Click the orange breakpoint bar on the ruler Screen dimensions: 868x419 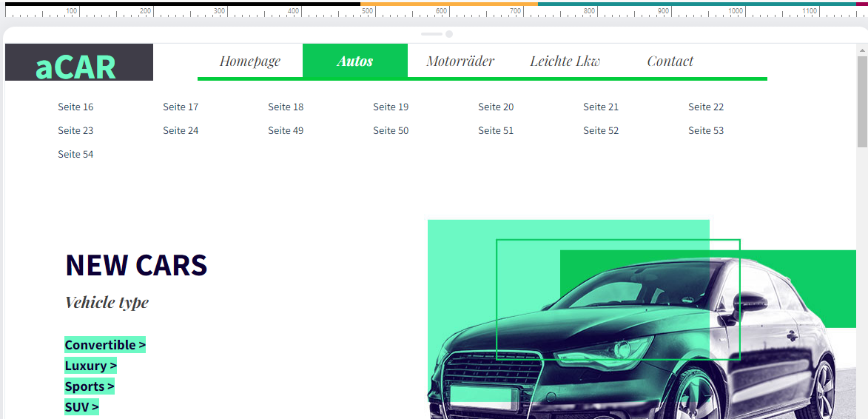pyautogui.click(x=449, y=4)
